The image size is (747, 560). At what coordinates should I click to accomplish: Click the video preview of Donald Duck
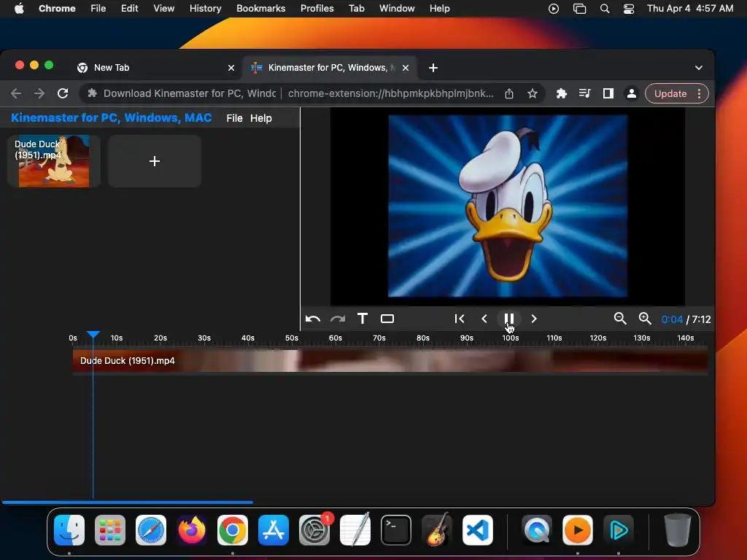(x=508, y=206)
